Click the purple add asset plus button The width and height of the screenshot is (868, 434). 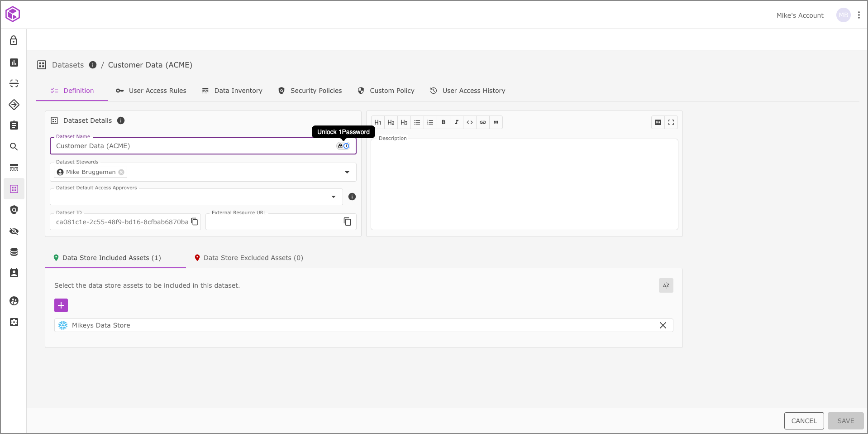pyautogui.click(x=61, y=305)
